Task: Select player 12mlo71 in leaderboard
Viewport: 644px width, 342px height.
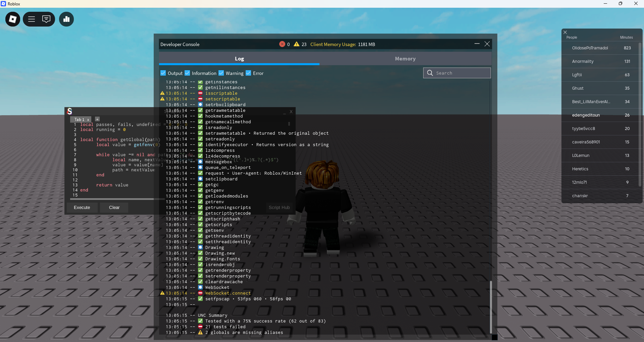Action: [x=600, y=182]
